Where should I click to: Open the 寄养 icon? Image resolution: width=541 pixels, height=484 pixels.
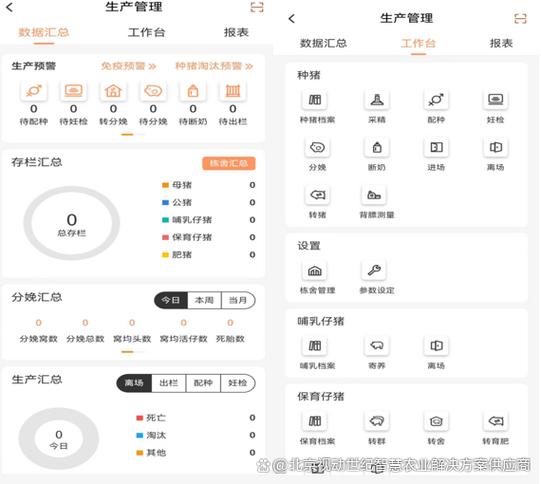click(377, 346)
